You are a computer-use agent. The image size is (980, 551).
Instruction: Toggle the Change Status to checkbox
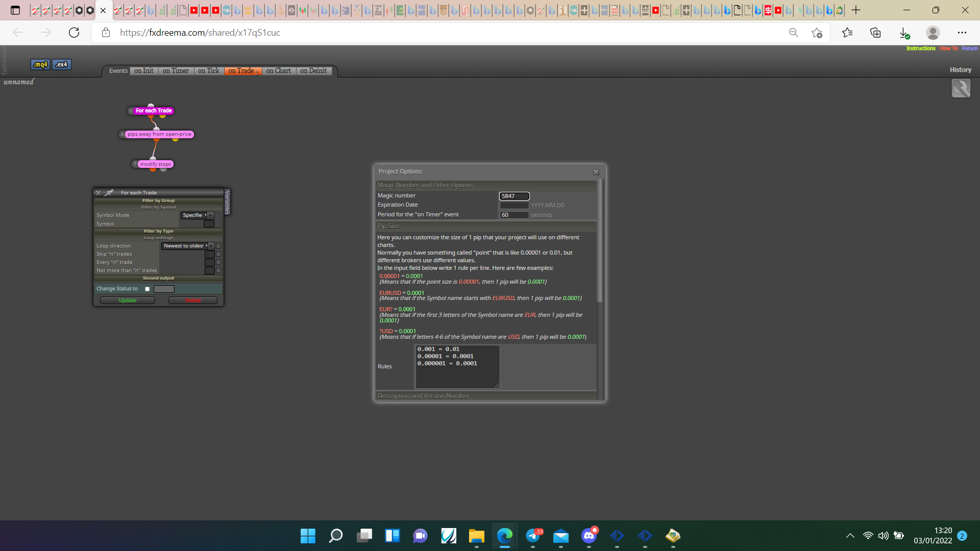(x=148, y=289)
